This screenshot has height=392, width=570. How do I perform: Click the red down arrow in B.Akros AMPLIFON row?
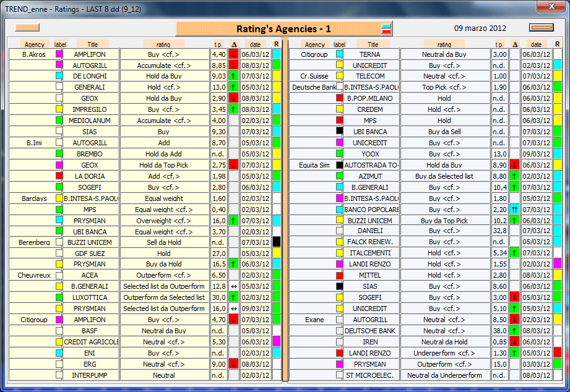point(234,54)
